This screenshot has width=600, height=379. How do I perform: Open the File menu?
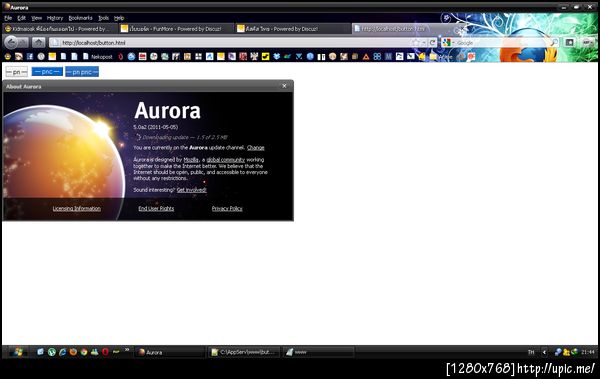(x=8, y=18)
